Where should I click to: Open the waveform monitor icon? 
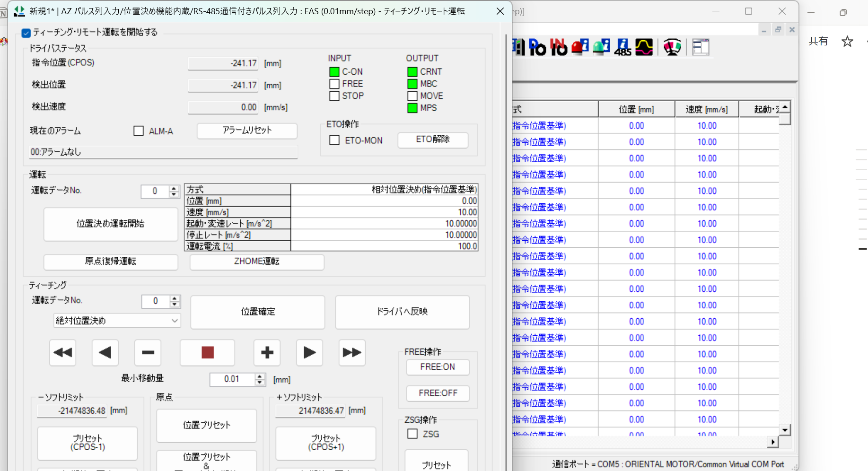(x=644, y=47)
